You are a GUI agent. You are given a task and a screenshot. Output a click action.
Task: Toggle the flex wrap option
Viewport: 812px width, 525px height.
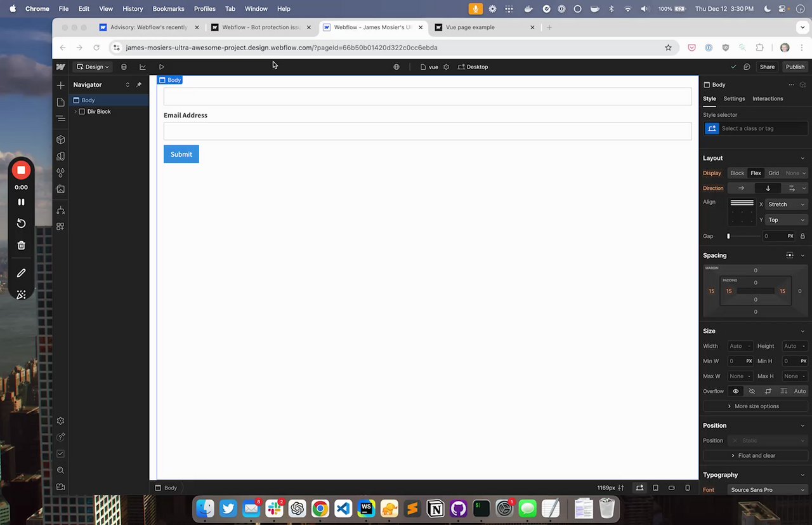(792, 189)
